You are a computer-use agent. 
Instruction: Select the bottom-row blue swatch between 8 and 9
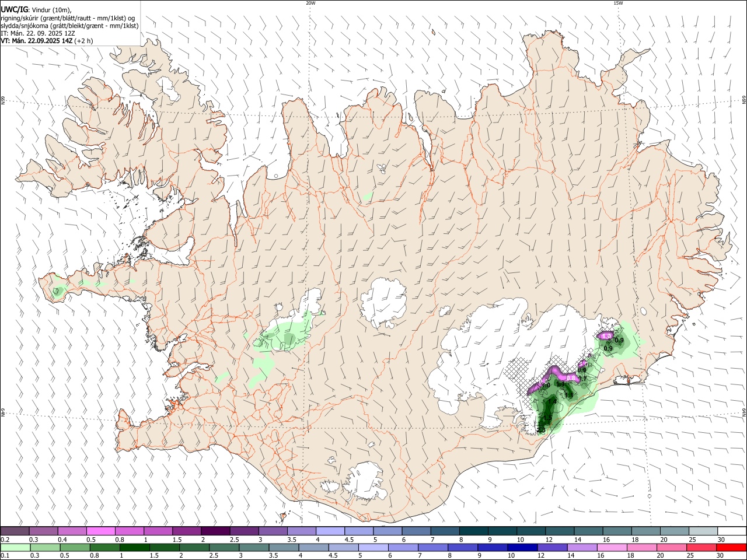coord(463,548)
